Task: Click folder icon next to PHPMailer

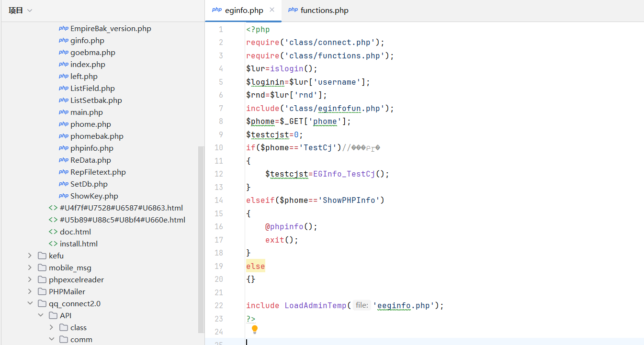Action: click(42, 292)
